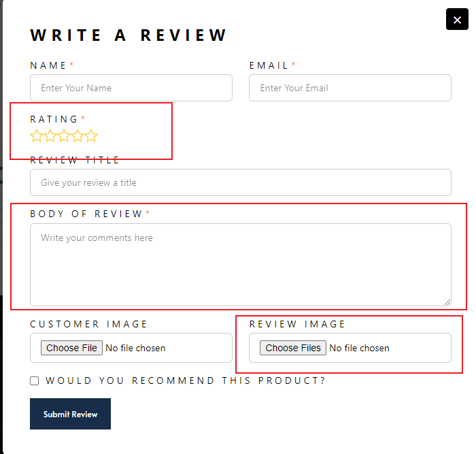Click the Body of Review text area
The width and height of the screenshot is (476, 454).
[241, 265]
